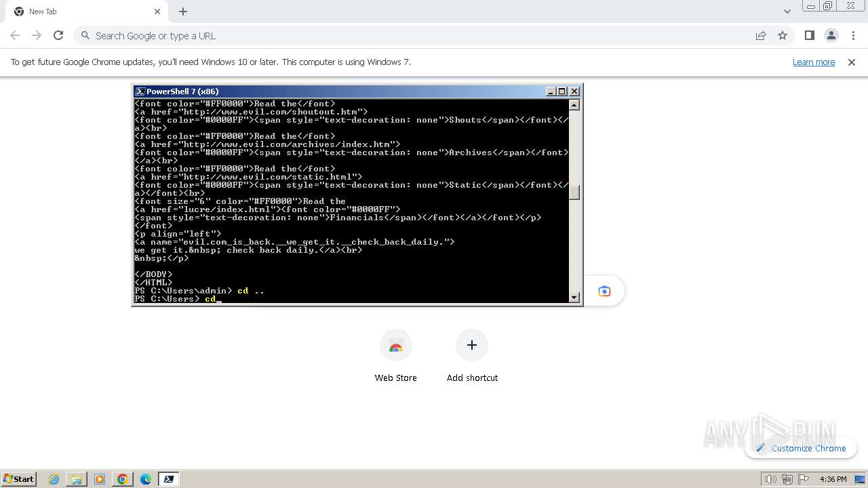Open Windows Media Player taskbar icon
Viewport: 868px width, 488px height.
[x=100, y=479]
